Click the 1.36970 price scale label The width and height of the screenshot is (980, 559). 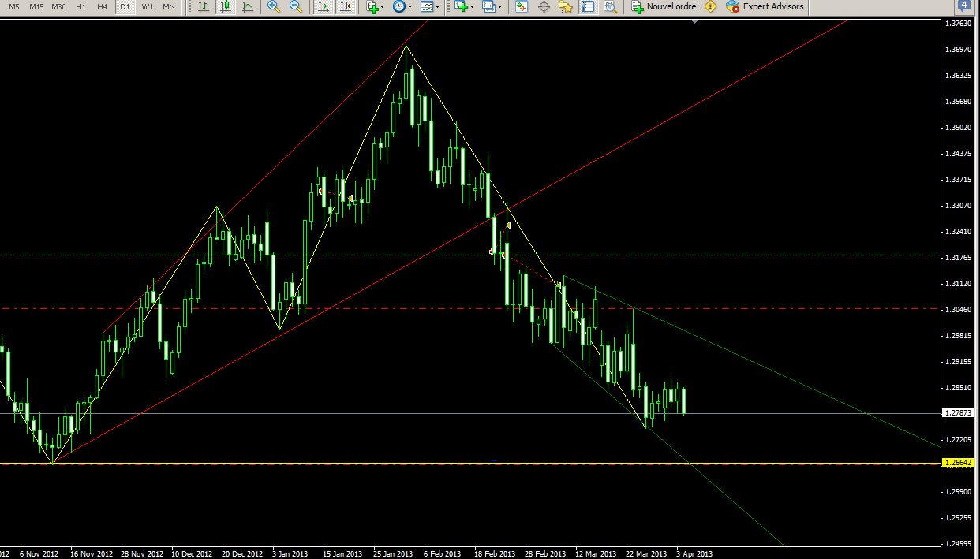[x=958, y=50]
